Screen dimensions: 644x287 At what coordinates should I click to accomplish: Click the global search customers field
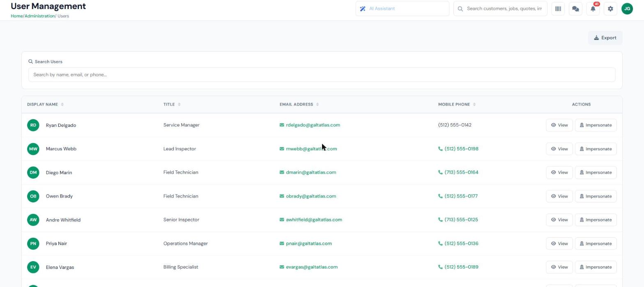tap(500, 9)
